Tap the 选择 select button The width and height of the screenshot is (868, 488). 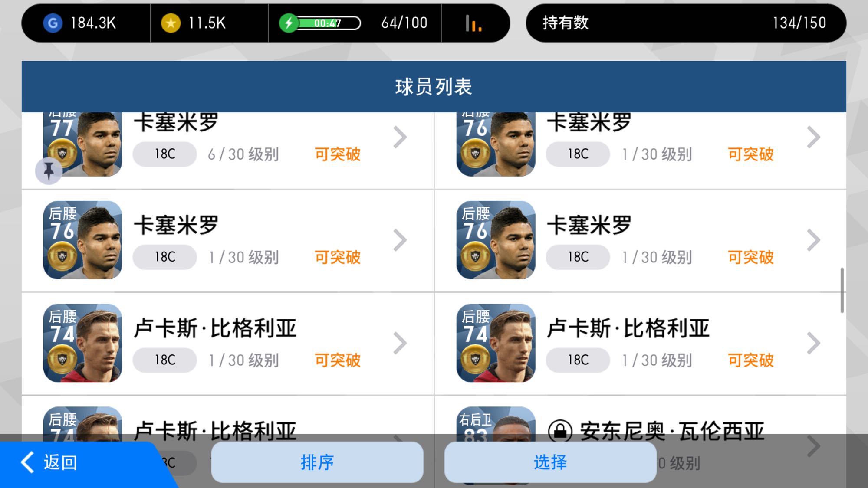click(x=550, y=462)
